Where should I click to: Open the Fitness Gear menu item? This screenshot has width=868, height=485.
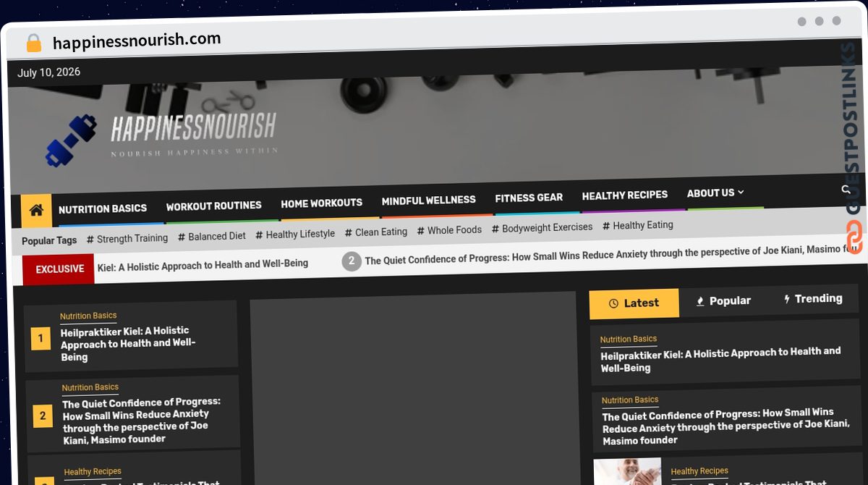pos(529,198)
